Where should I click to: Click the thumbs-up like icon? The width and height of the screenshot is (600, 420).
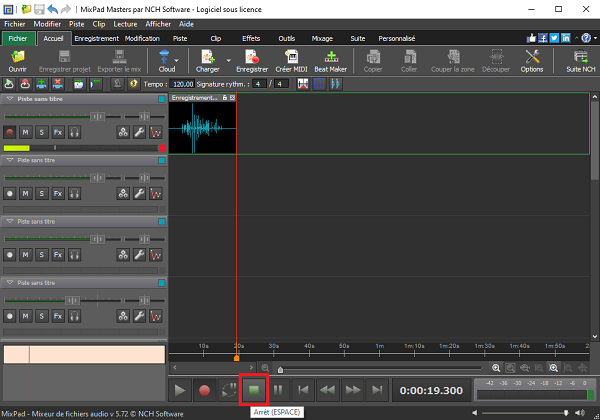pos(531,38)
